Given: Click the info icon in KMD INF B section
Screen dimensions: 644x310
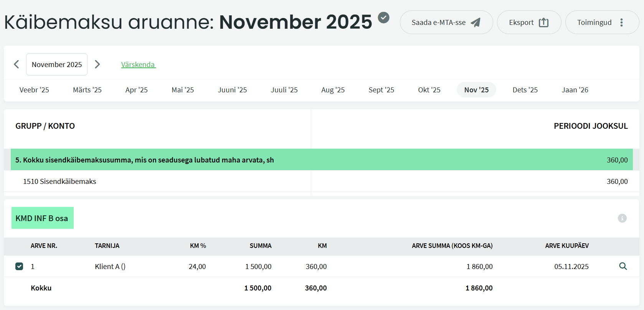Looking at the screenshot, I should coord(622,218).
